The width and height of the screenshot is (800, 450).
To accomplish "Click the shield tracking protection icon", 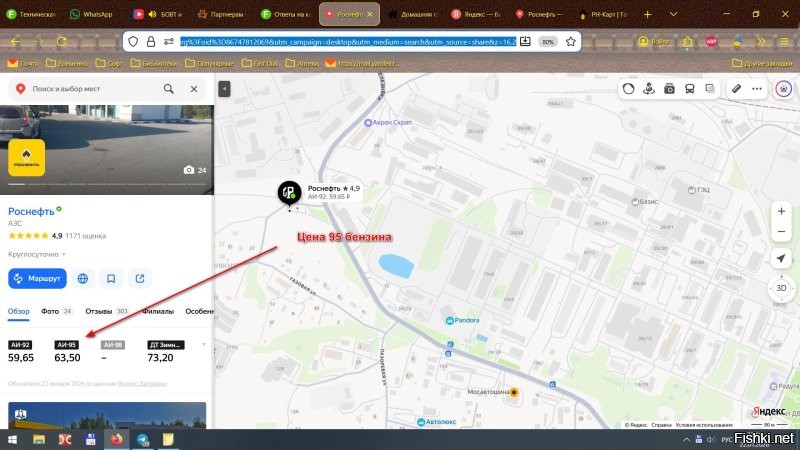I will coord(133,42).
